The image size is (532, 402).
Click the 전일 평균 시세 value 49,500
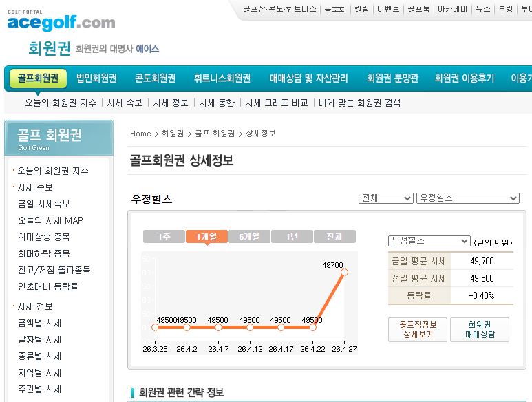(x=482, y=279)
